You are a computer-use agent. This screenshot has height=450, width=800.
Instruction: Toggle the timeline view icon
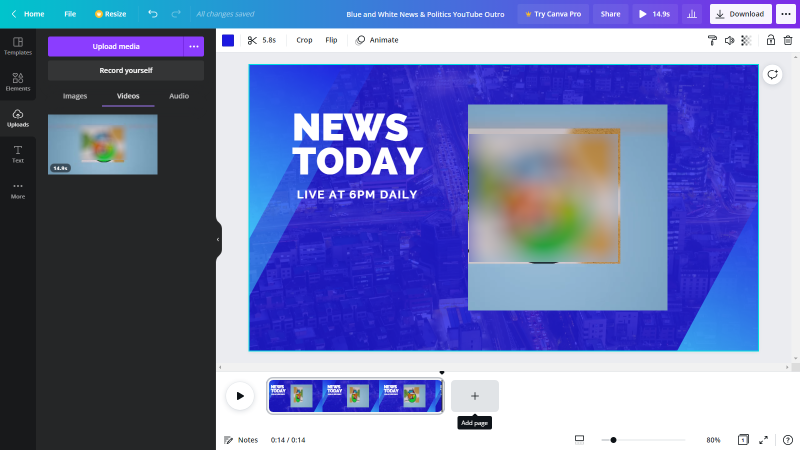tap(579, 439)
